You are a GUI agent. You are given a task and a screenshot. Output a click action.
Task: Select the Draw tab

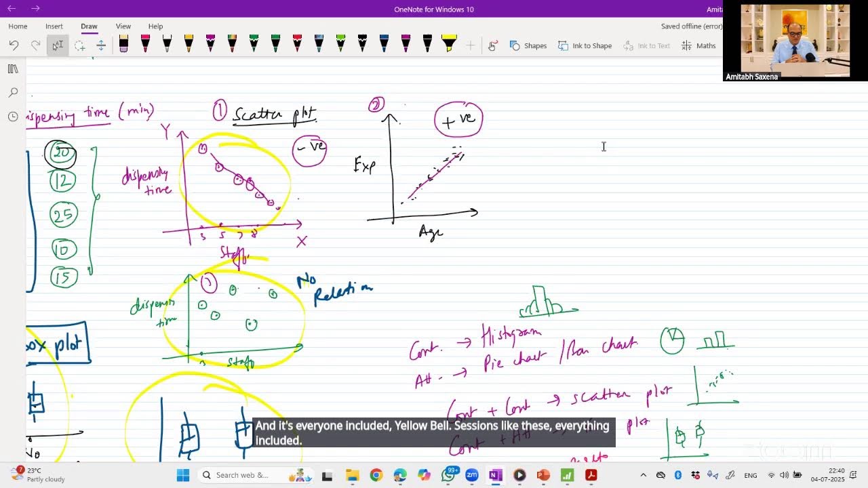click(x=89, y=26)
